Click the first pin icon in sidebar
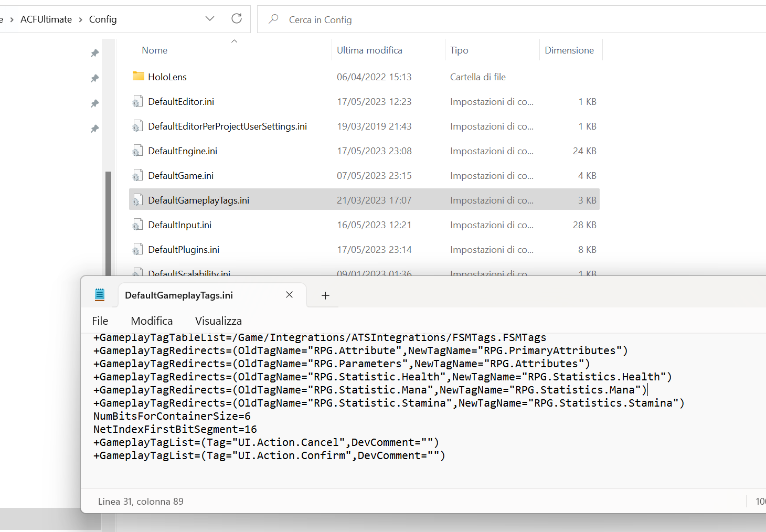 click(94, 54)
